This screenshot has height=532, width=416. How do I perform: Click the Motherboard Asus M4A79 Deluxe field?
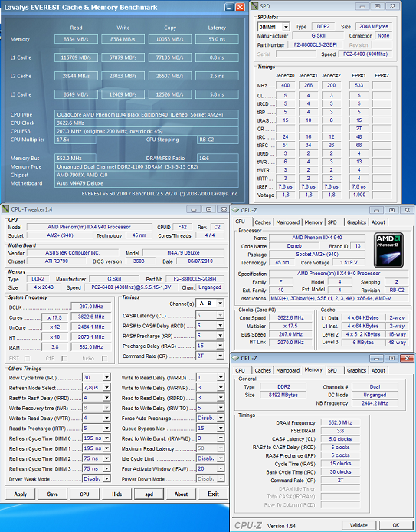pos(146,183)
